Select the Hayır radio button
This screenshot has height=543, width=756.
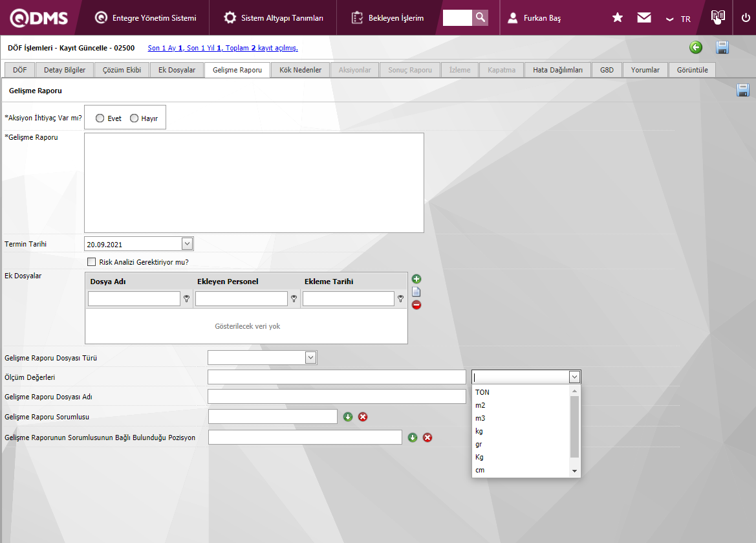(135, 118)
